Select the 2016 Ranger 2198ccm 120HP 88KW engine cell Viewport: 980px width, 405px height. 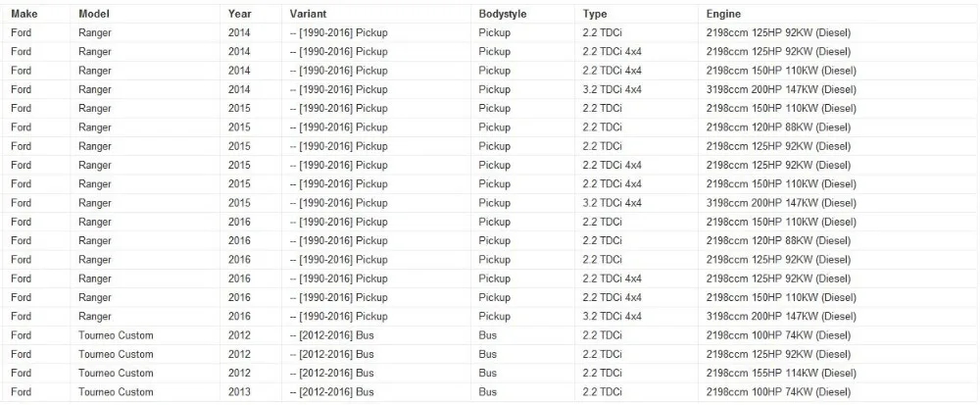pyautogui.click(x=838, y=240)
